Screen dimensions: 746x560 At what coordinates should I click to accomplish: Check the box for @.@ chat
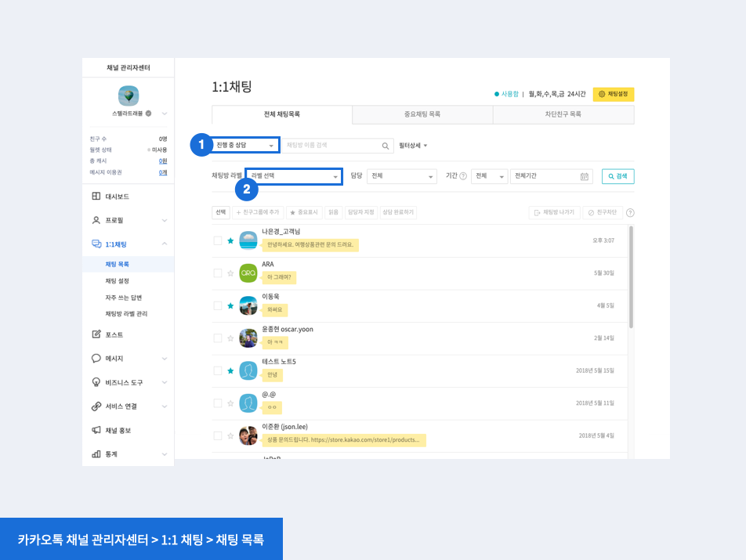click(x=217, y=403)
